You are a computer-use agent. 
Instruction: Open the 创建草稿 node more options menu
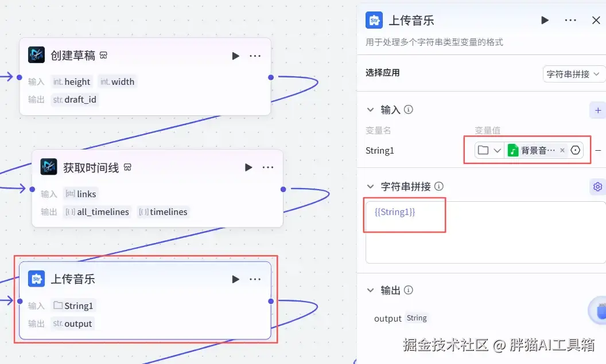(255, 56)
